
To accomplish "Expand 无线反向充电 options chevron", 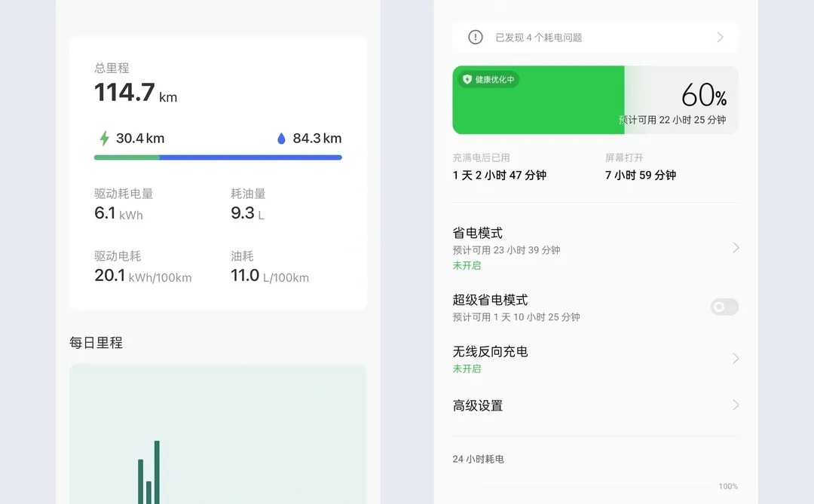I will [x=734, y=358].
